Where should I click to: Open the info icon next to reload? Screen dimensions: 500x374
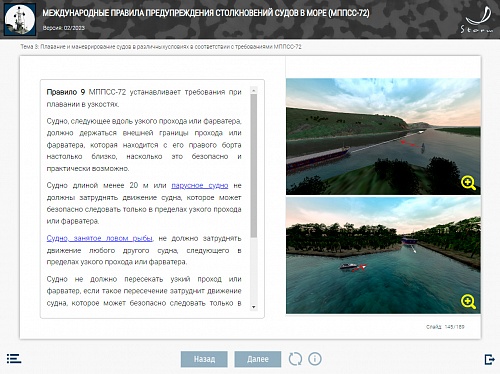click(315, 359)
